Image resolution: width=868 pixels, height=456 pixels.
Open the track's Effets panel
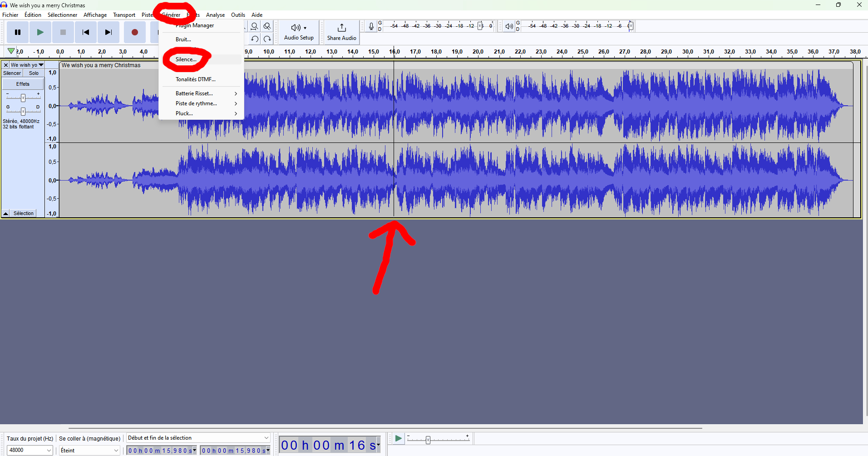(x=23, y=83)
